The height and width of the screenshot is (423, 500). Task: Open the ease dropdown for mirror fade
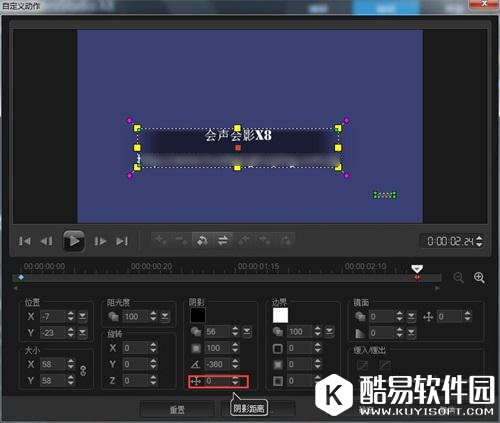[x=411, y=333]
